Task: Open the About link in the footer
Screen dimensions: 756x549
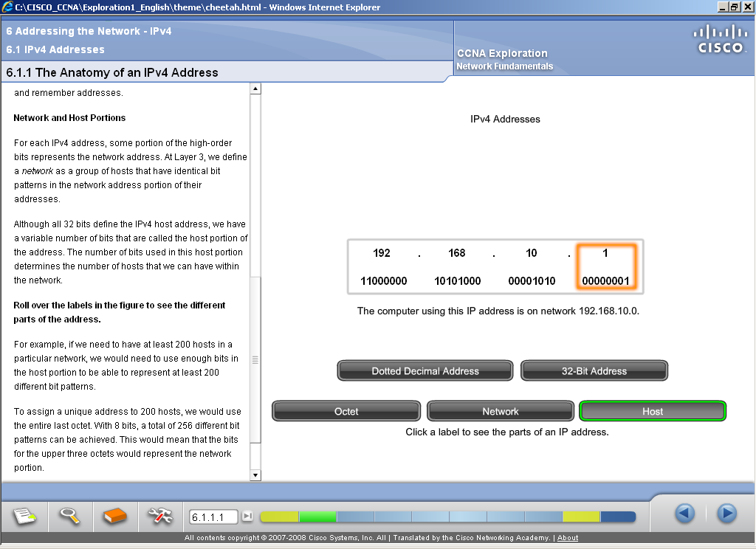Action: point(568,537)
